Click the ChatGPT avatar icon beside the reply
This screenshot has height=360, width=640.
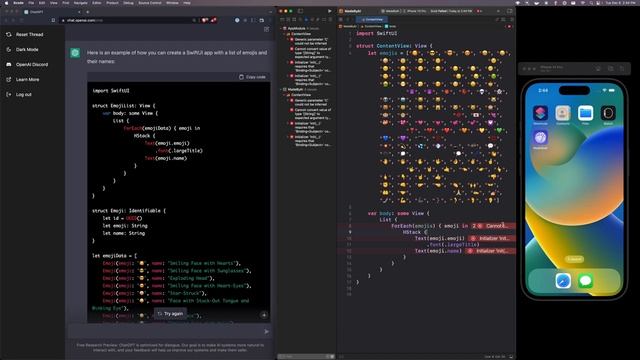click(75, 53)
